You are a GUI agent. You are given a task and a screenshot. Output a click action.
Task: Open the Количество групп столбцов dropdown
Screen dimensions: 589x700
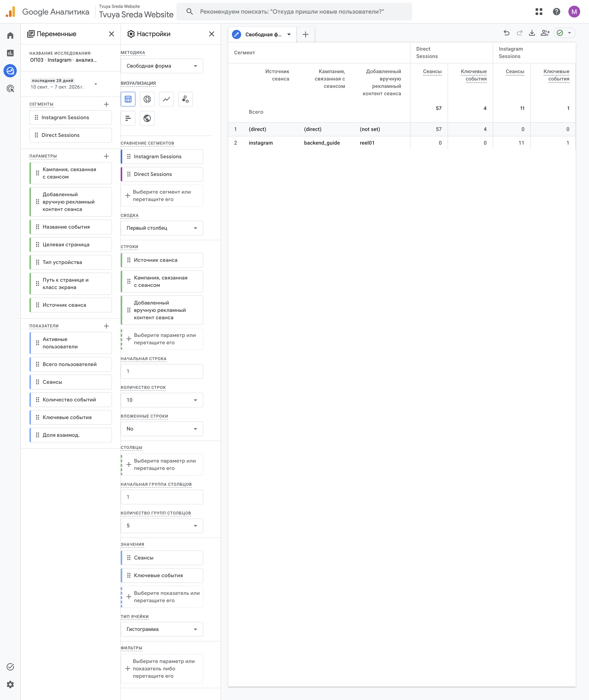click(162, 526)
